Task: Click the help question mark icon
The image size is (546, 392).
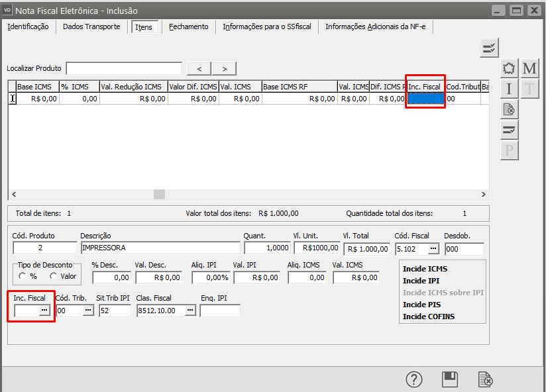Action: [414, 379]
